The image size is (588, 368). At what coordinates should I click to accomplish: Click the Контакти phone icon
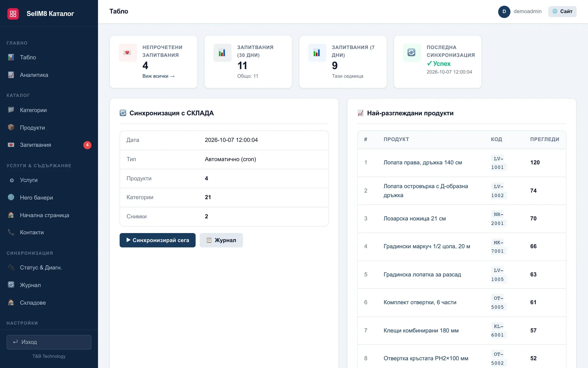point(11,232)
